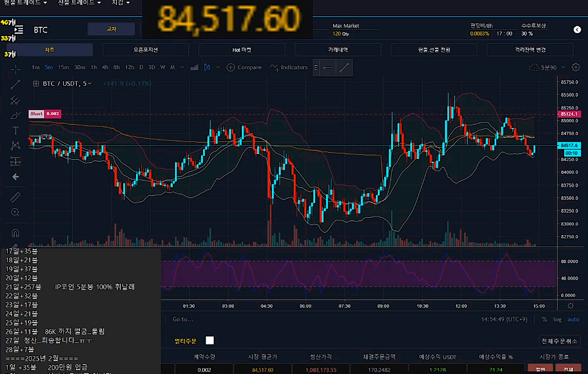Open the Hot 마켓 tab
The height and width of the screenshot is (374, 588).
[241, 50]
